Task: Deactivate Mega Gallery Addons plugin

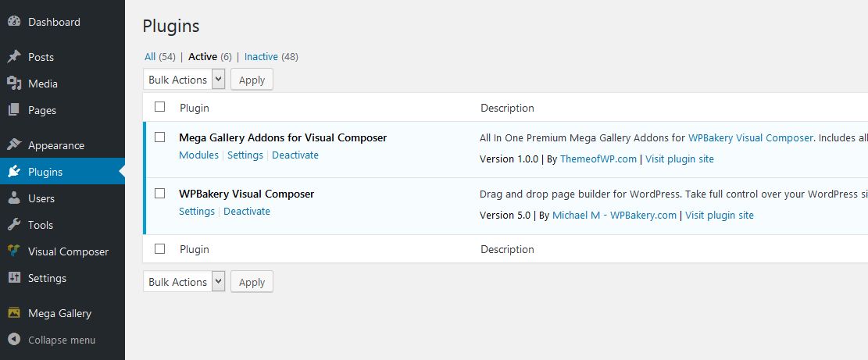Action: (x=295, y=155)
